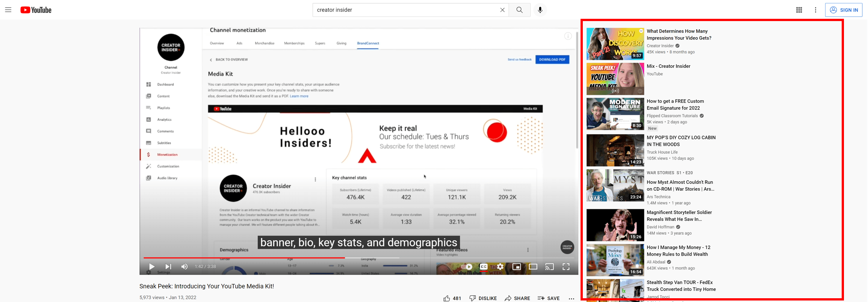
Task: Click the Sneak Peek YouTube Media Kit mix thumbnail
Action: tap(615, 79)
